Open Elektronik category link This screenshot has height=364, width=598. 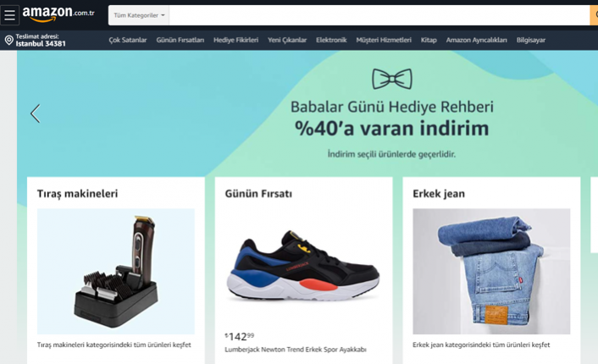[x=331, y=40]
